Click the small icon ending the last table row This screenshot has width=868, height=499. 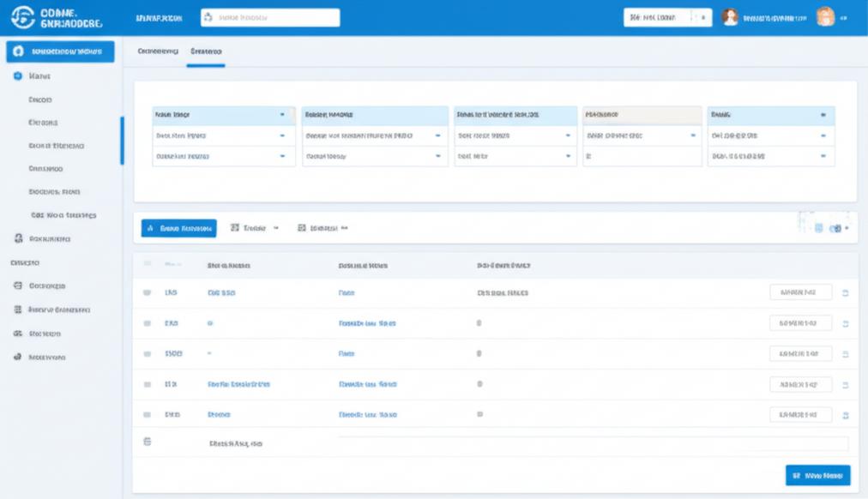click(x=846, y=415)
